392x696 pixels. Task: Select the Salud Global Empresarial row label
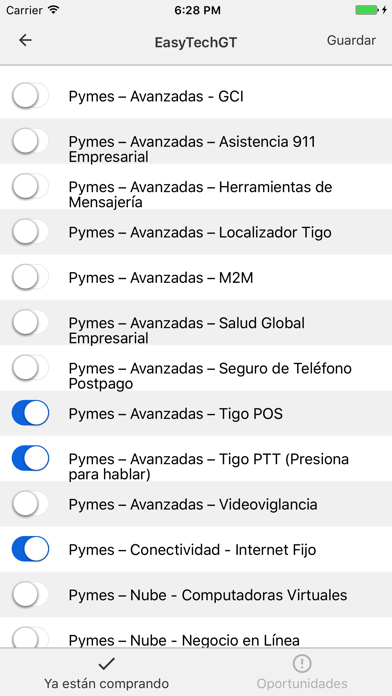(x=187, y=330)
